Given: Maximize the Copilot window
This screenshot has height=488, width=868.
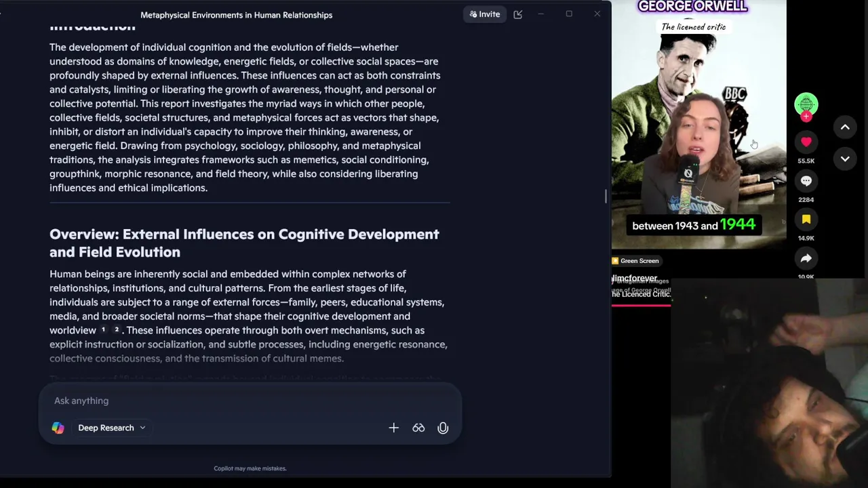Looking at the screenshot, I should pos(569,14).
